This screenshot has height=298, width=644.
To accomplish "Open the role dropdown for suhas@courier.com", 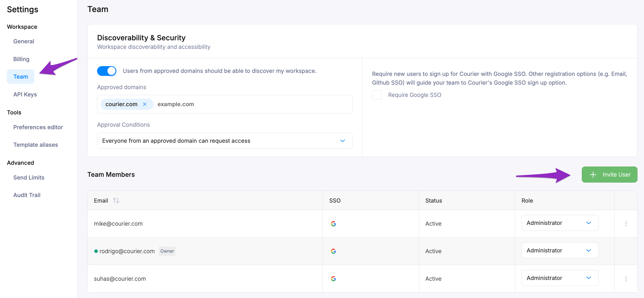I will [x=560, y=278].
